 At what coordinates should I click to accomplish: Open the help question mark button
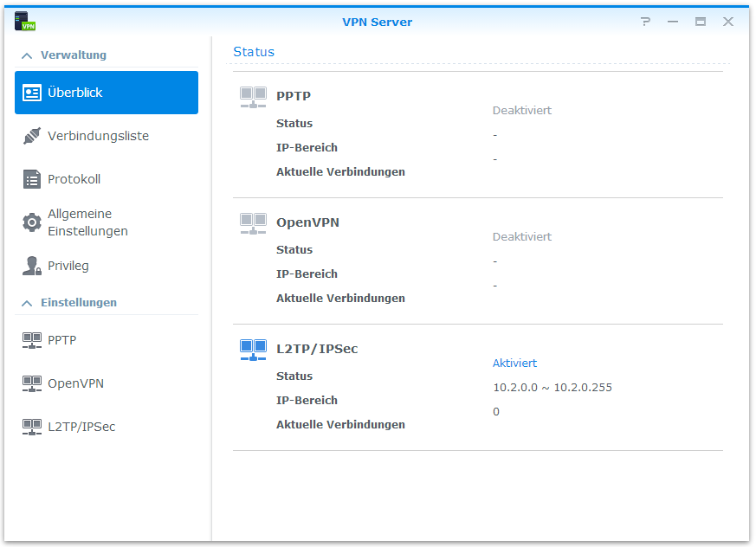pyautogui.click(x=645, y=22)
